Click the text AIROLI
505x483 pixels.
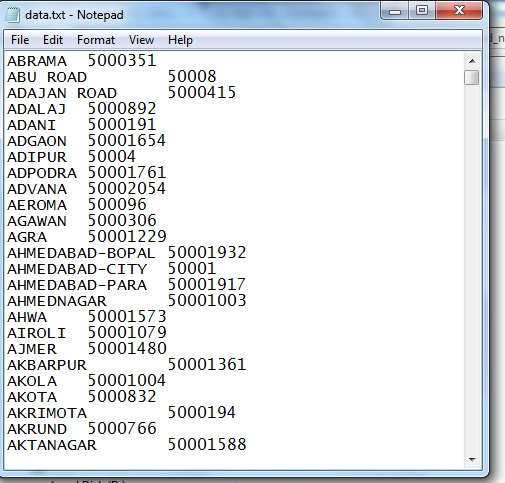(37, 333)
